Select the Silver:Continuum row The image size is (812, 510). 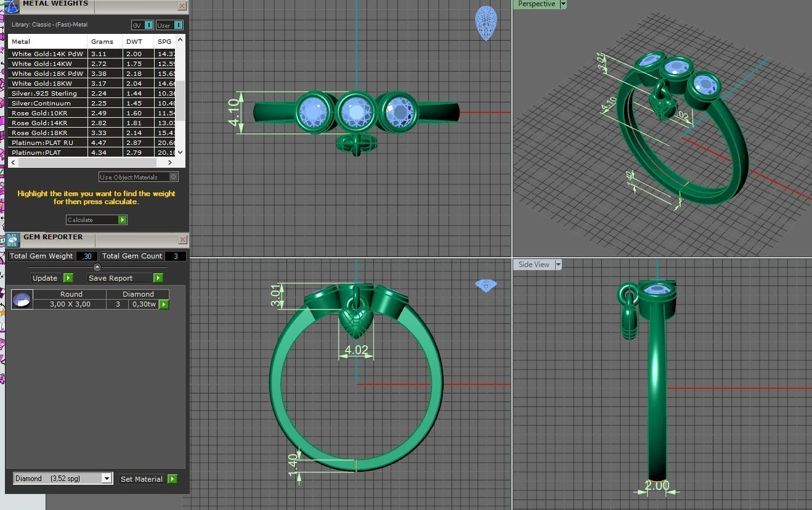(x=92, y=103)
